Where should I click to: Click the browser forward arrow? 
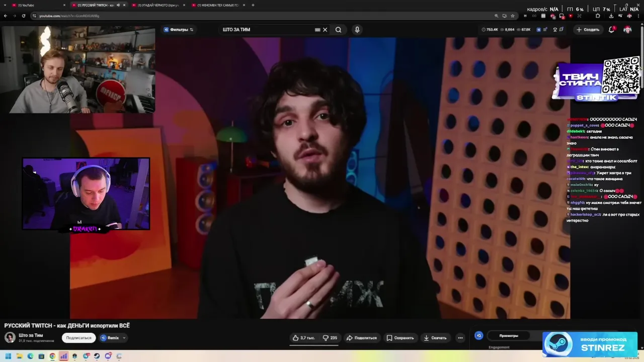[14, 16]
